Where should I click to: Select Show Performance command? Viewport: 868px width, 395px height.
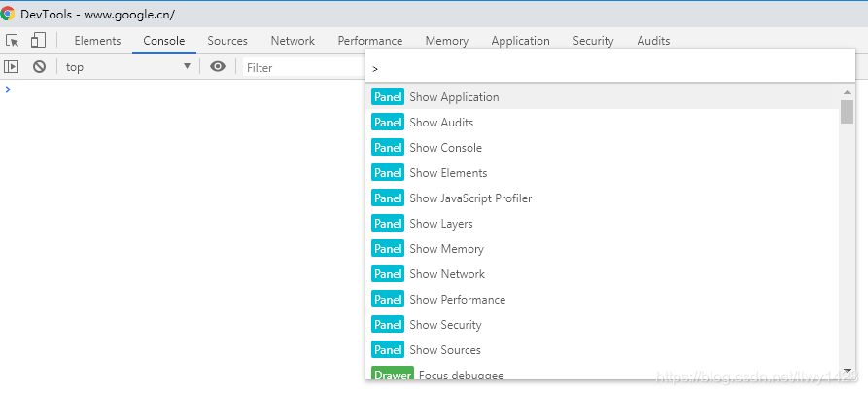603,300
